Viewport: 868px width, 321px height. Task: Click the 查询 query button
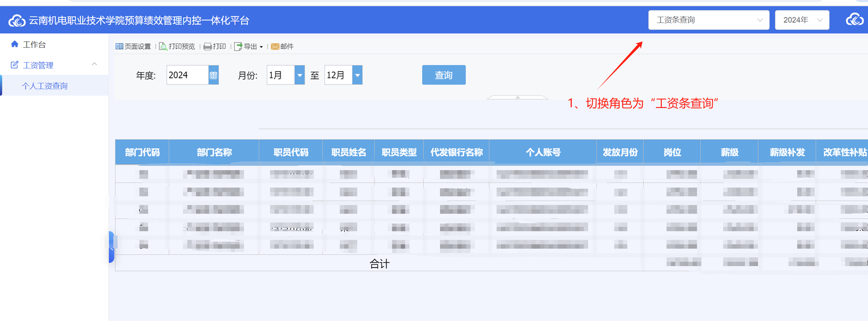pyautogui.click(x=443, y=75)
